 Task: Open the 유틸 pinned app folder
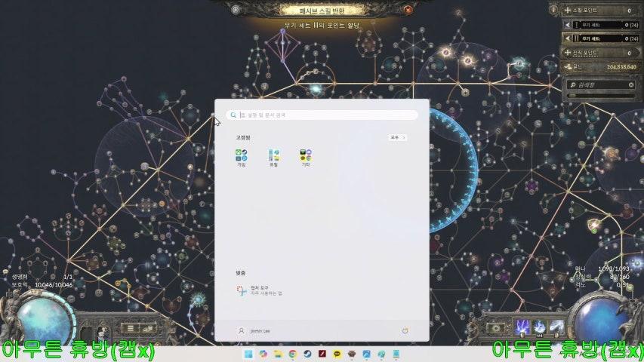point(273,157)
